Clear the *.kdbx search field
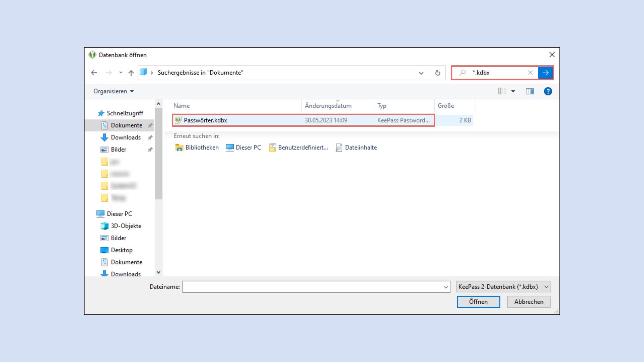This screenshot has height=362, width=644. coord(531,72)
